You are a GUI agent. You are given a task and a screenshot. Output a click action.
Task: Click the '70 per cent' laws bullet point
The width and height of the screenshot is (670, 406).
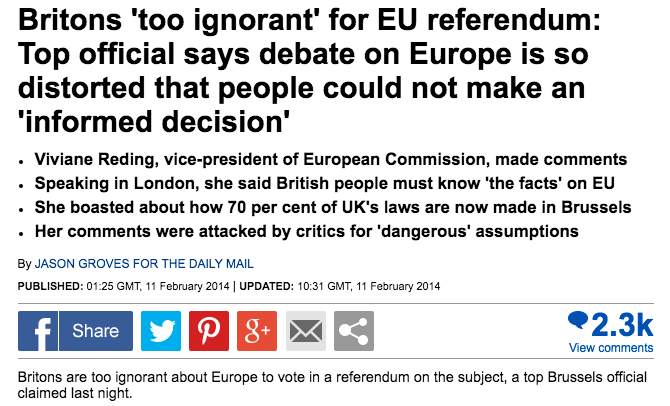coord(333,207)
